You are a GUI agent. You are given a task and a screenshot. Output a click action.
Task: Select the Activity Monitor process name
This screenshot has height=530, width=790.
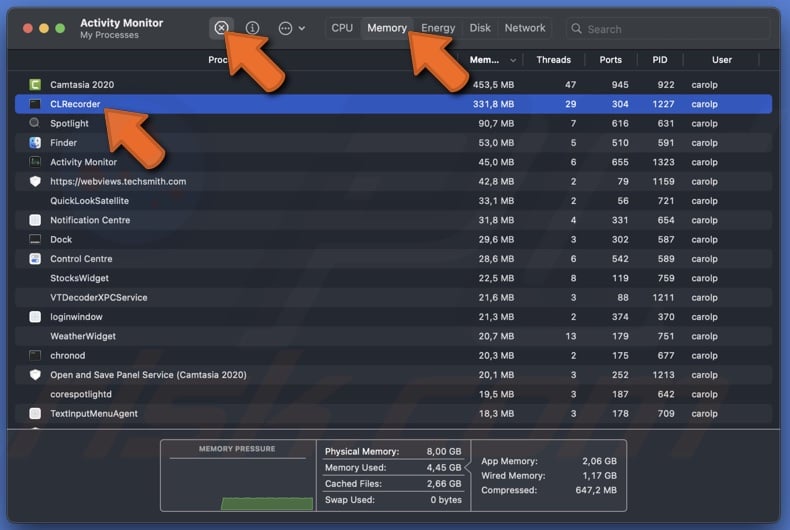point(83,162)
